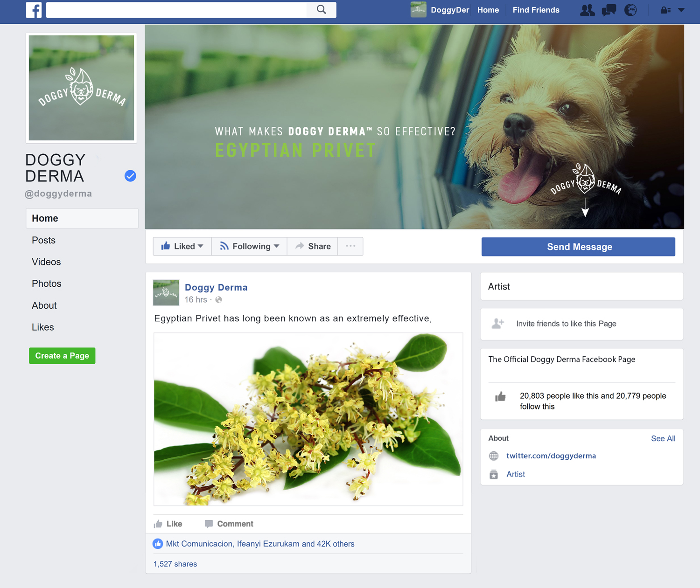The image size is (700, 588).
Task: Open the more options ellipsis button
Action: click(350, 246)
